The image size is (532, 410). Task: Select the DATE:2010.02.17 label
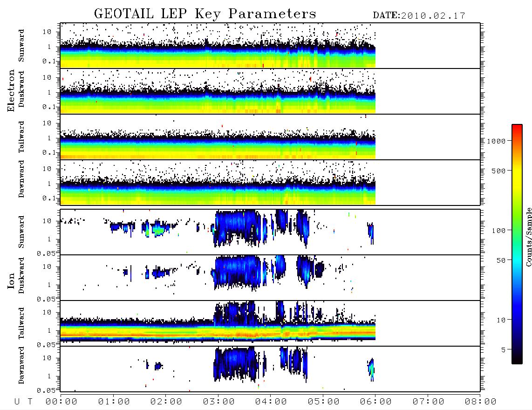[x=419, y=16]
